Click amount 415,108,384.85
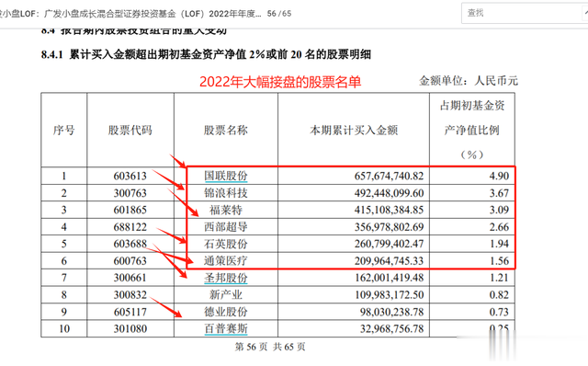Image resolution: width=588 pixels, height=366 pixels. 389,210
